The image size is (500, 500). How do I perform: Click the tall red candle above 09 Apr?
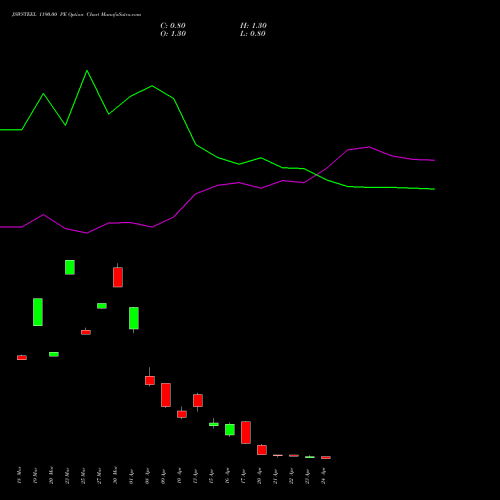pyautogui.click(x=166, y=395)
